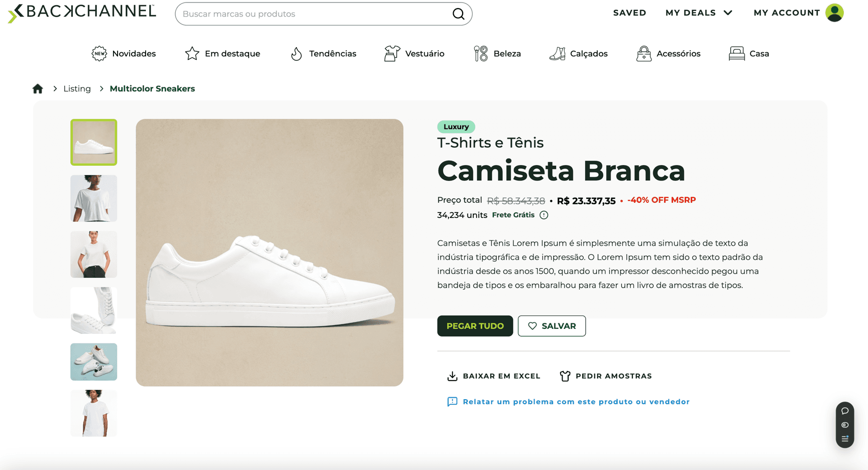Select the teal background sneakers thumbnail
The image size is (868, 470).
pyautogui.click(x=94, y=362)
